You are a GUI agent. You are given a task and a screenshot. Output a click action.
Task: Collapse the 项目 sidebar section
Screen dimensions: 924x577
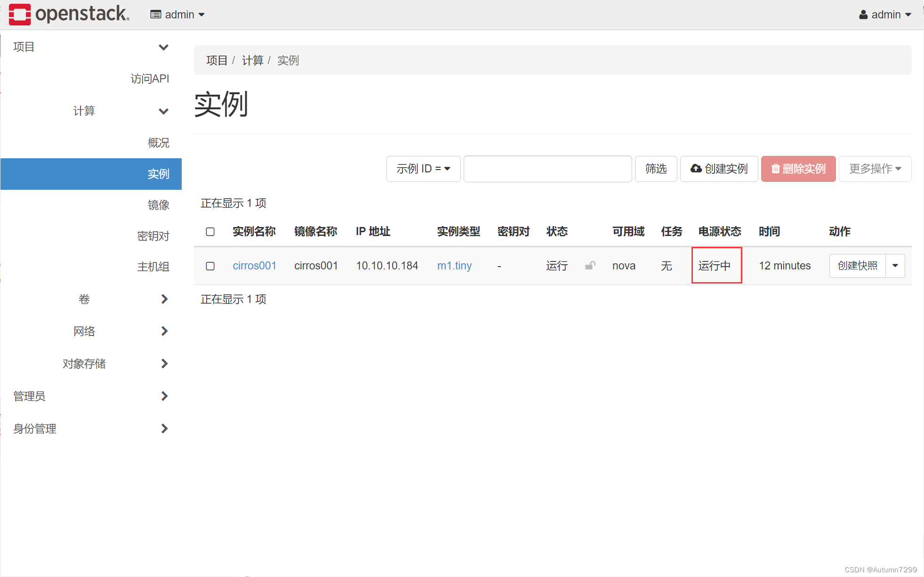pyautogui.click(x=91, y=47)
